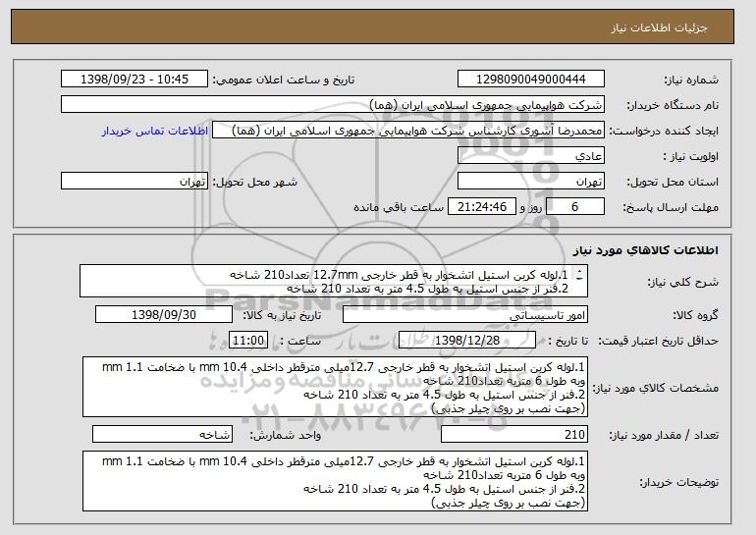Image resolution: width=756 pixels, height=535 pixels.
Task: Click the ایجاد کننده درخواست: label
Action: pyautogui.click(x=664, y=132)
